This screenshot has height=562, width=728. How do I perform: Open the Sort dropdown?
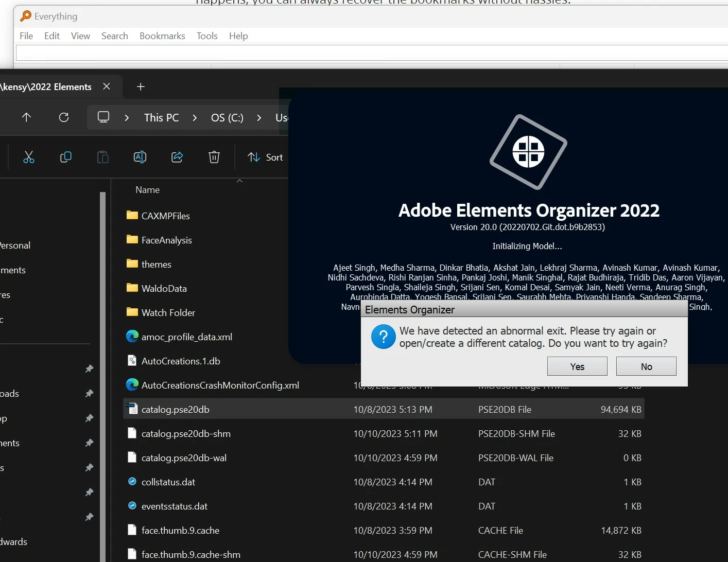point(265,157)
